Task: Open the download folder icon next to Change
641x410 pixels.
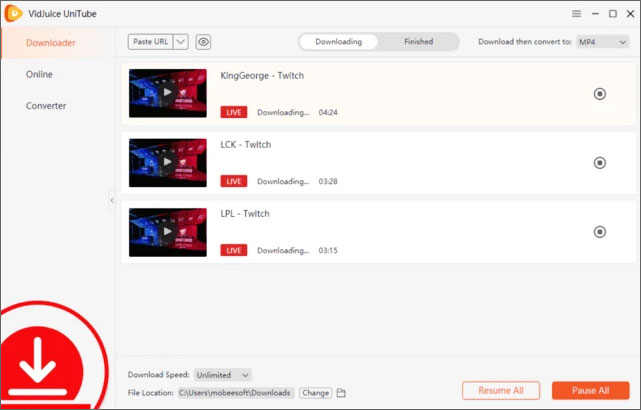Action: pos(341,393)
